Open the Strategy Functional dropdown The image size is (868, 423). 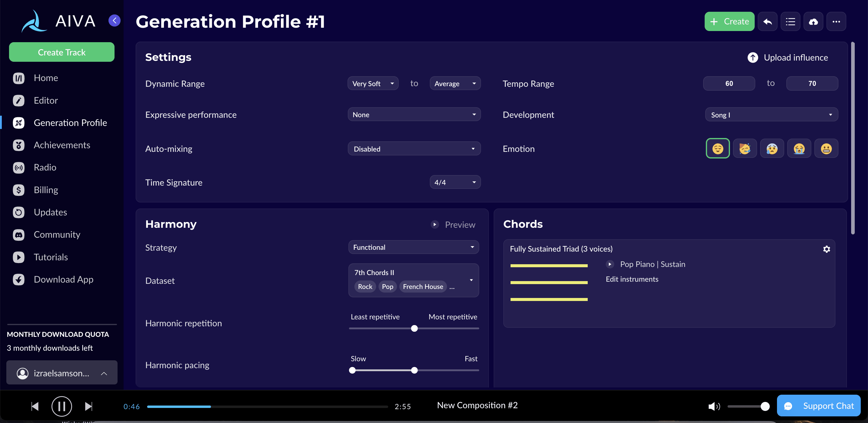click(414, 247)
